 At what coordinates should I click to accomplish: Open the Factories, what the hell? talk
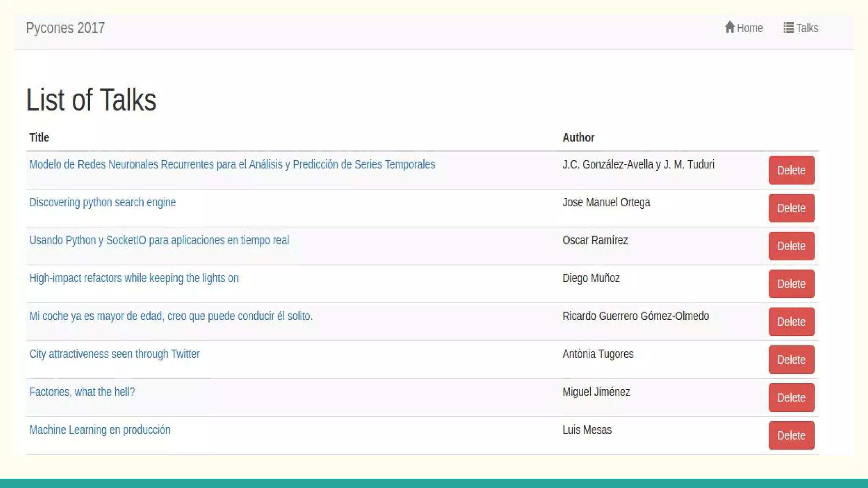click(x=82, y=392)
